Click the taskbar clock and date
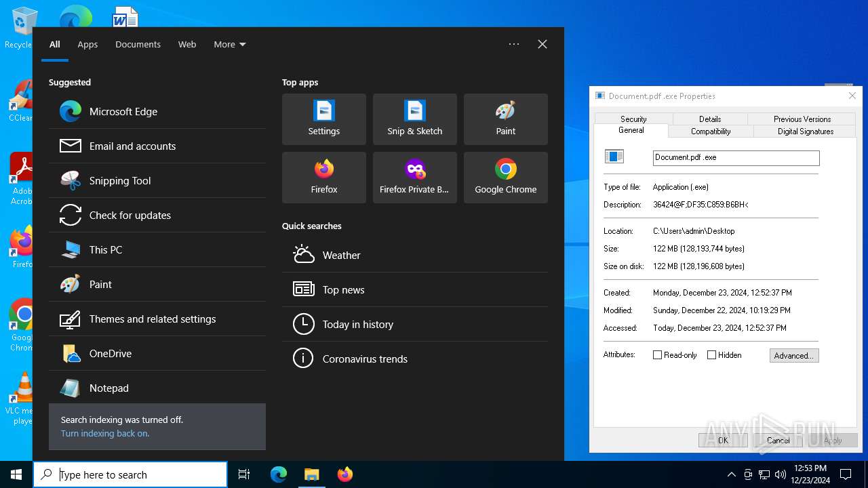This screenshot has height=488, width=868. point(810,474)
